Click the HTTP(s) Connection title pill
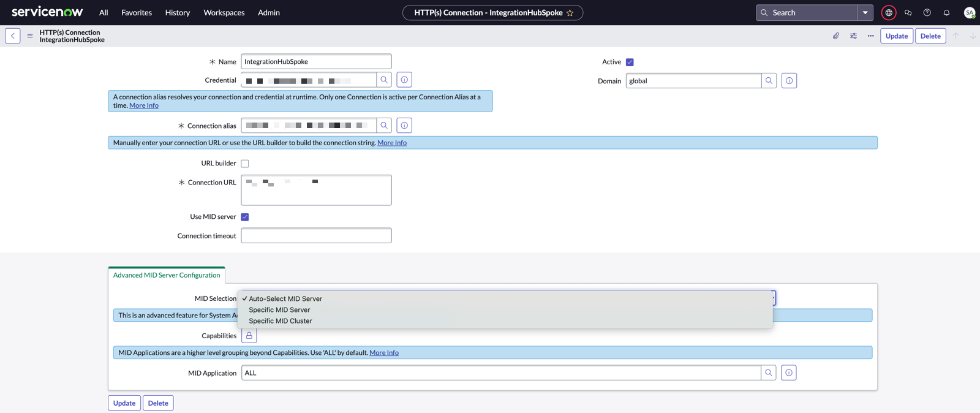This screenshot has height=413, width=980. (x=492, y=13)
